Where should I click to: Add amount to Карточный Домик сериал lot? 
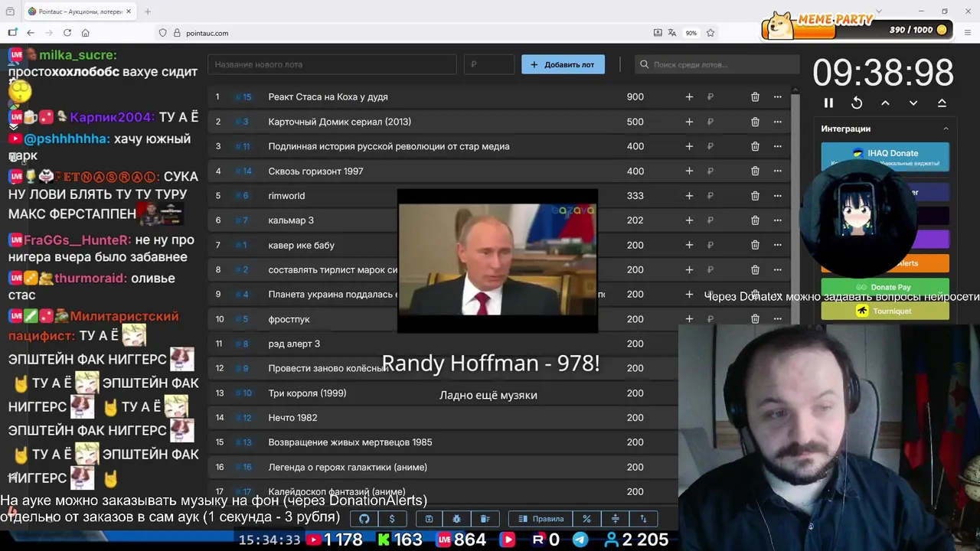tap(689, 122)
